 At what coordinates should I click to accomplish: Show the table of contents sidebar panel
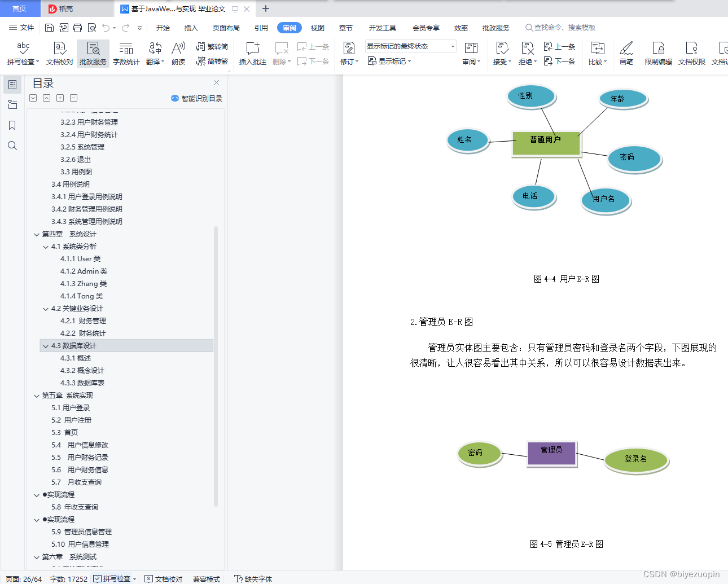coord(12,85)
